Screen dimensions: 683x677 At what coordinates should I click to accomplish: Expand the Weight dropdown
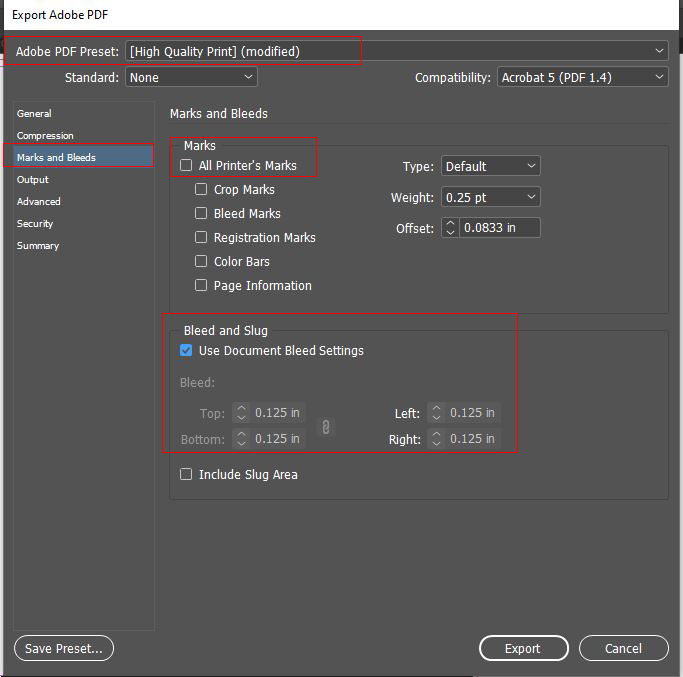(x=490, y=197)
